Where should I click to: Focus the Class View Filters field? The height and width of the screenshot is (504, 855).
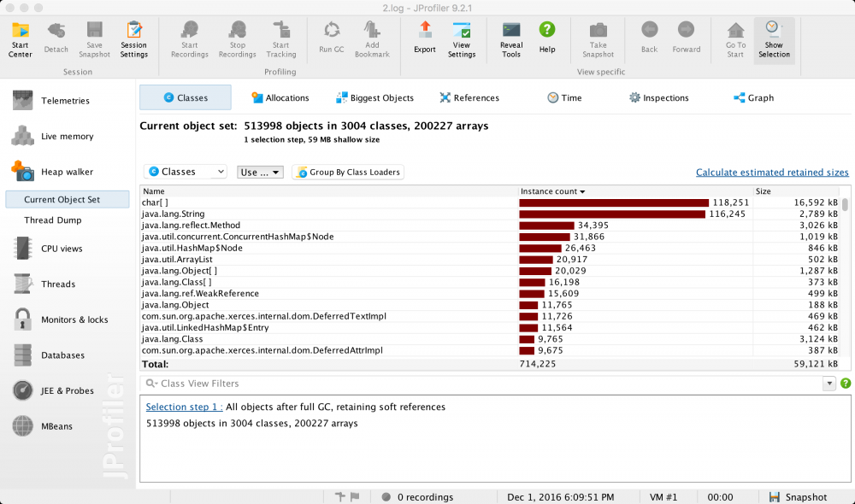481,384
